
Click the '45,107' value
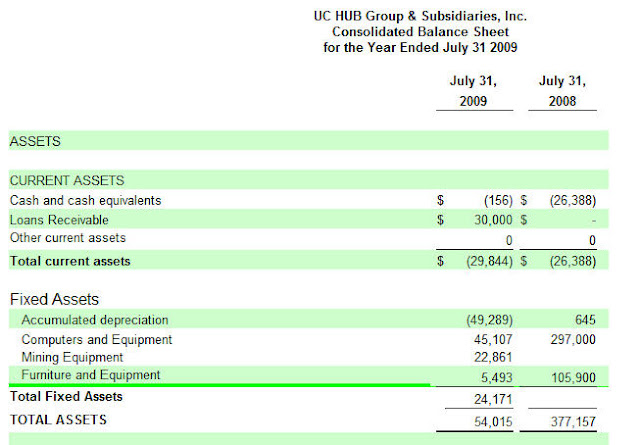(x=493, y=339)
